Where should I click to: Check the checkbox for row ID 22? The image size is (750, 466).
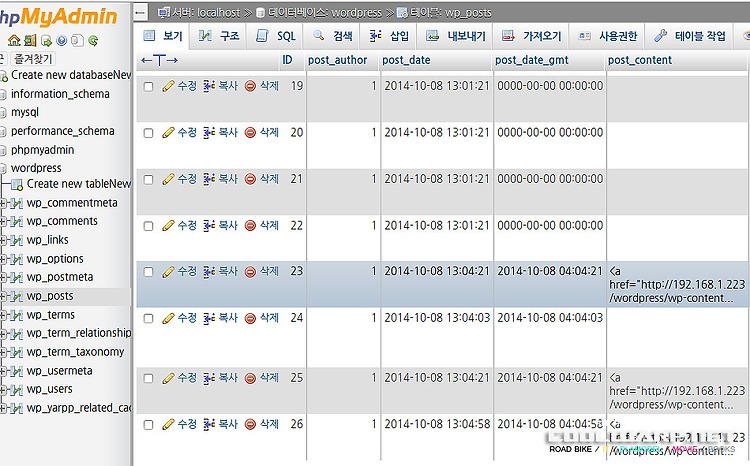[x=149, y=226]
